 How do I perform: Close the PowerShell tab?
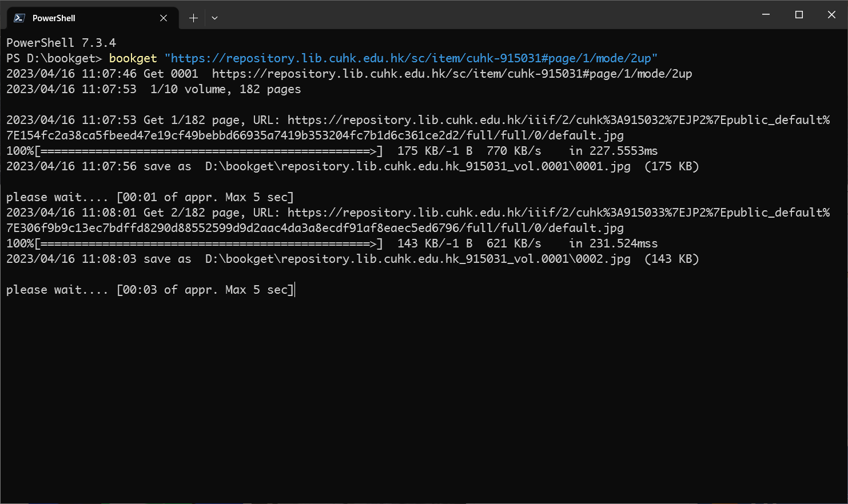pyautogui.click(x=164, y=18)
